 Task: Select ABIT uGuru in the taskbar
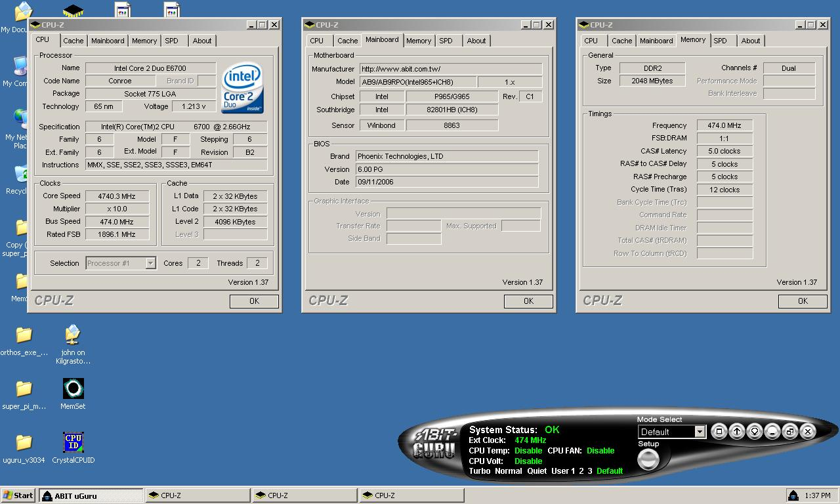(x=91, y=495)
